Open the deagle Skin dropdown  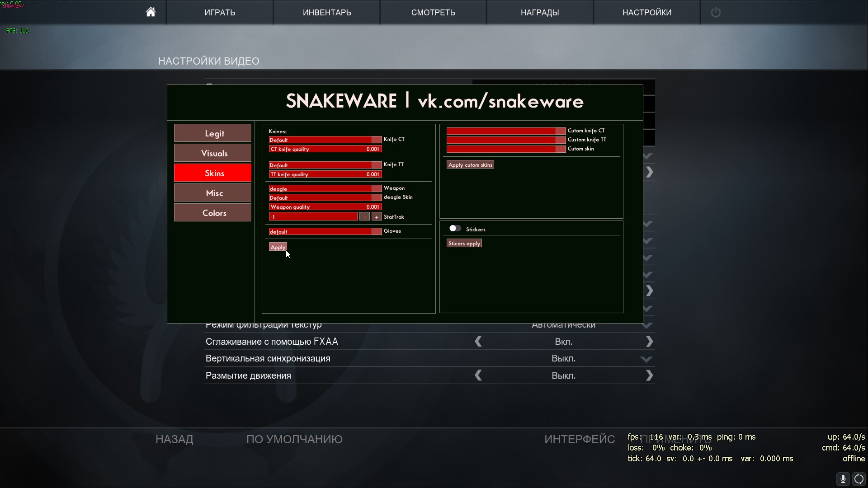[x=325, y=197]
